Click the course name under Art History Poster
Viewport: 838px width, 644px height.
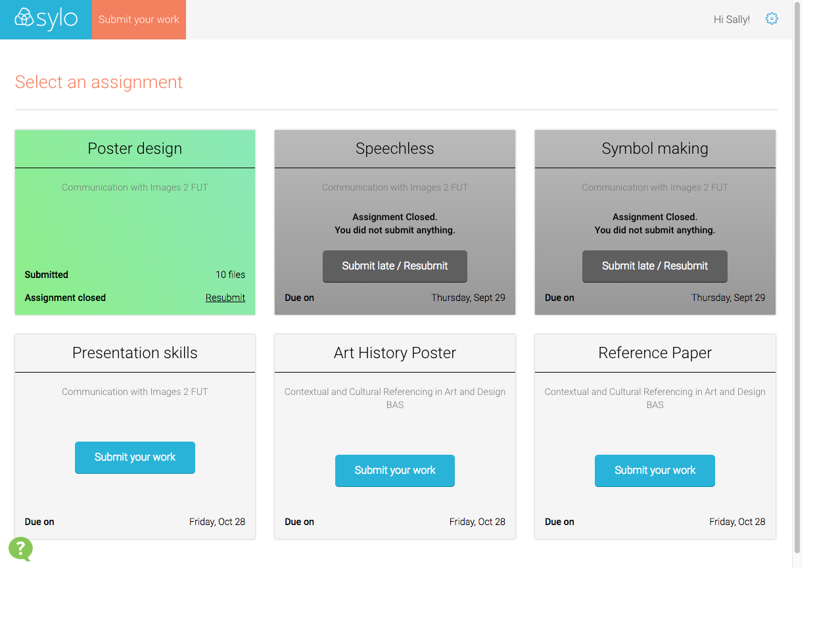point(395,398)
